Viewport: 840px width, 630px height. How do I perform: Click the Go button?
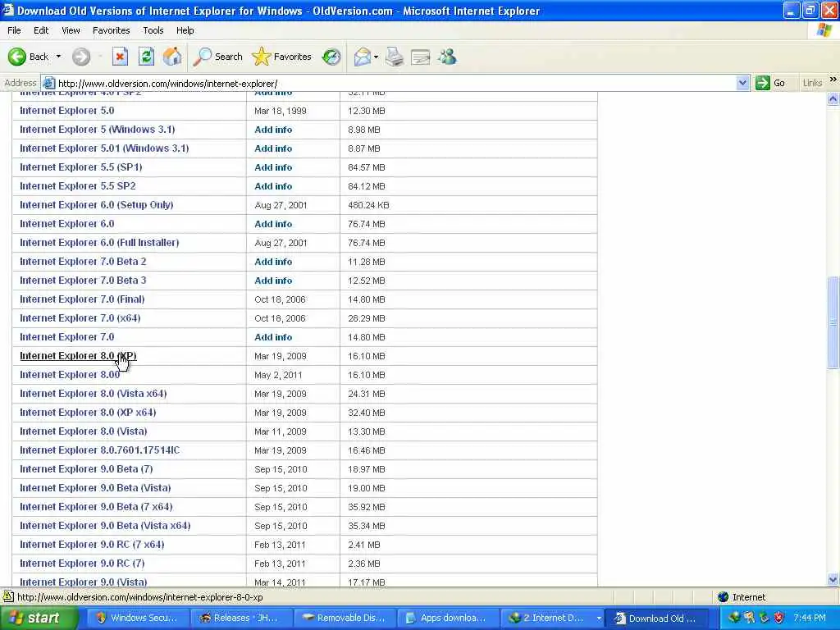(x=770, y=83)
